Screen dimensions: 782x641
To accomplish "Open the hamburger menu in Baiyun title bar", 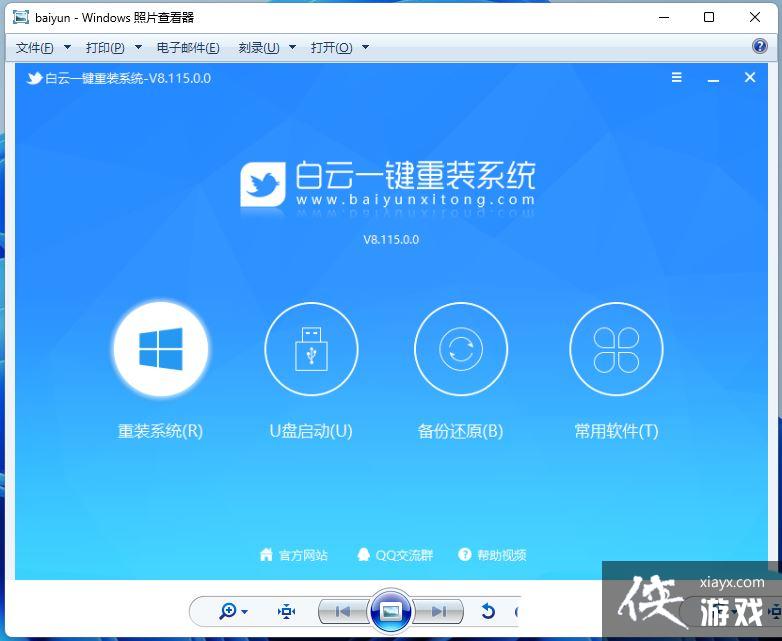I will (x=677, y=77).
